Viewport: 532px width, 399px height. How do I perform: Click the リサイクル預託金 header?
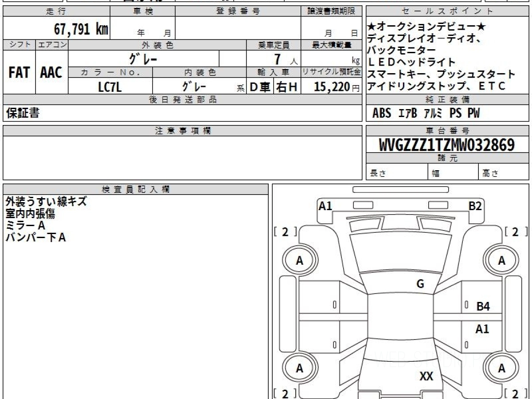click(x=332, y=72)
